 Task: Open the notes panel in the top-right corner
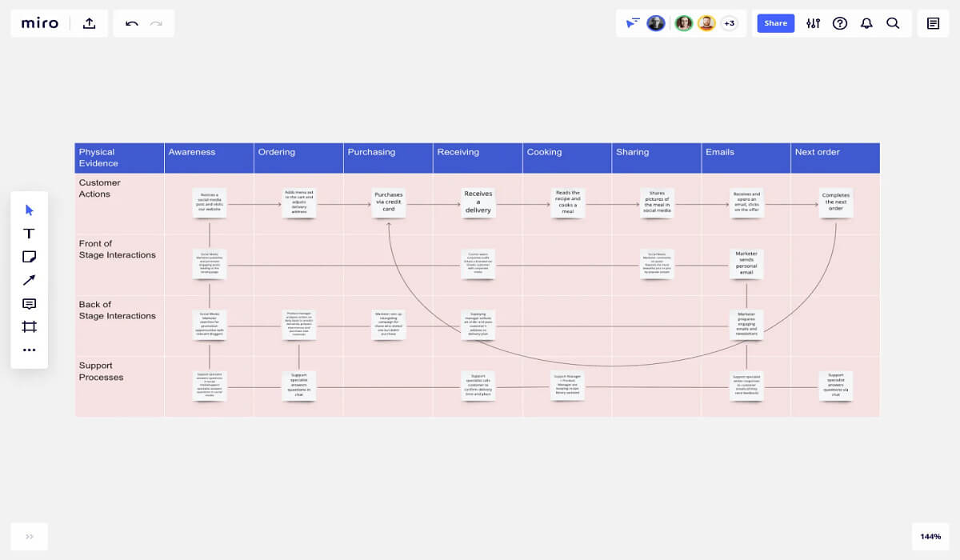933,23
